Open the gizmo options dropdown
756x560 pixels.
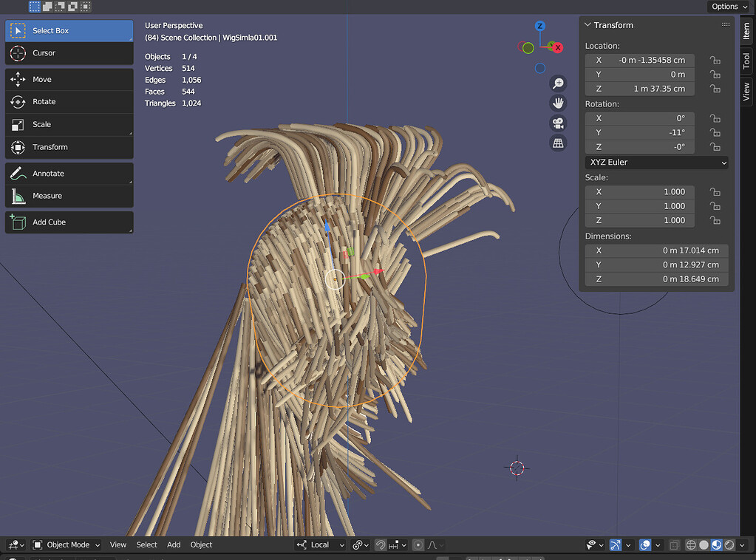(x=627, y=544)
